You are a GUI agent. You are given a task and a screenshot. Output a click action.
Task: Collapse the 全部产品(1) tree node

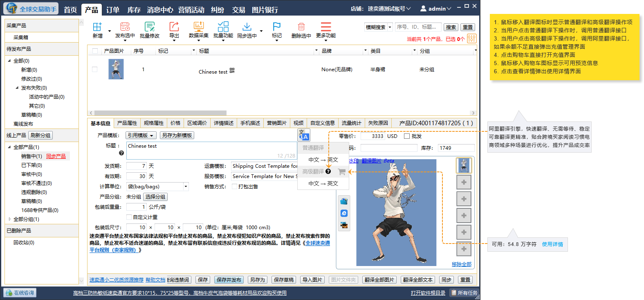point(10,147)
